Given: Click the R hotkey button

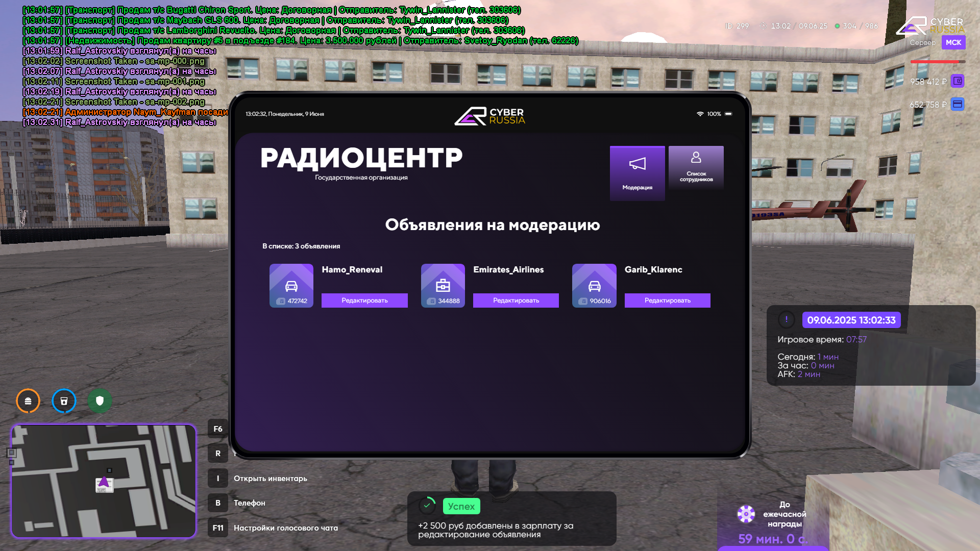Looking at the screenshot, I should tap(218, 454).
